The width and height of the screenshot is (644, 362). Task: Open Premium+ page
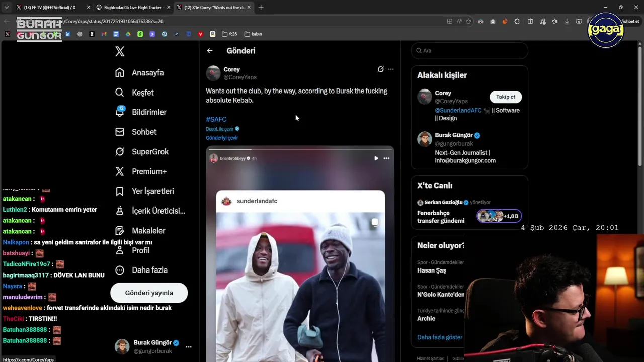141,171
